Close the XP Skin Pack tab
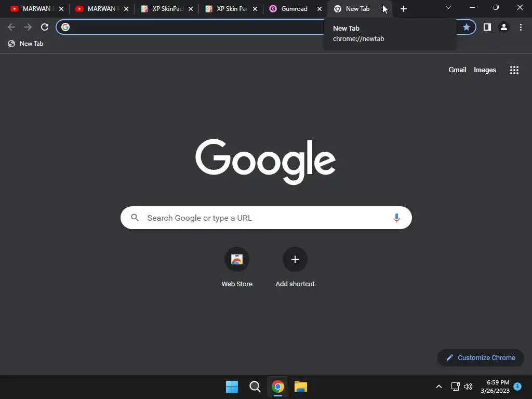Screen dimensions: 532x399 pyautogui.click(x=255, y=9)
